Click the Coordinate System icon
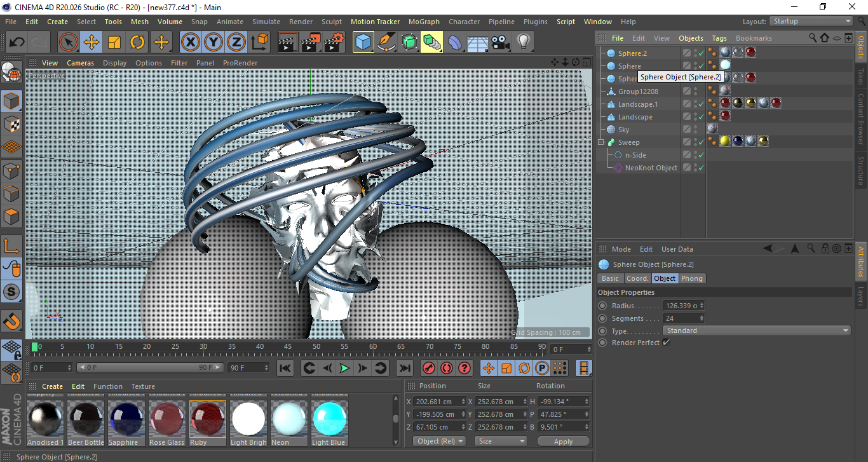The image size is (868, 462). click(x=260, y=43)
